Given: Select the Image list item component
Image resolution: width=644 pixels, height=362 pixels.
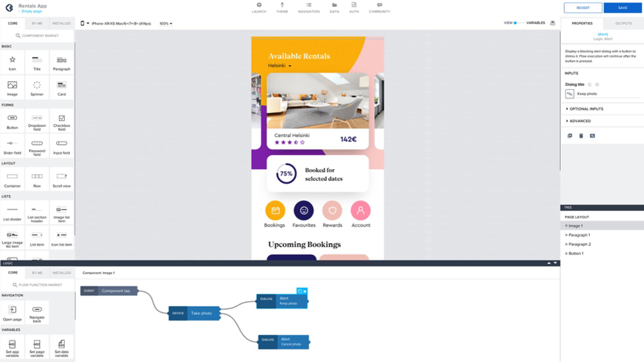Looking at the screenshot, I should pos(61,213).
